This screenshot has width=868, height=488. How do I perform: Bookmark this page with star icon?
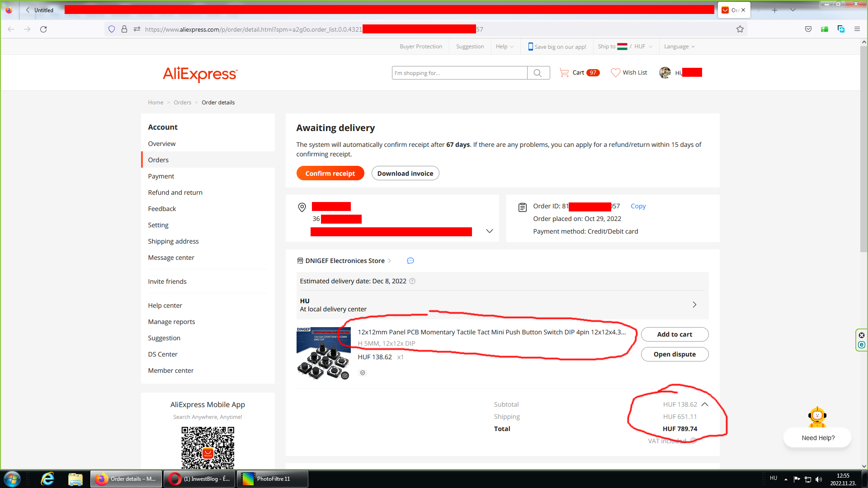(740, 29)
